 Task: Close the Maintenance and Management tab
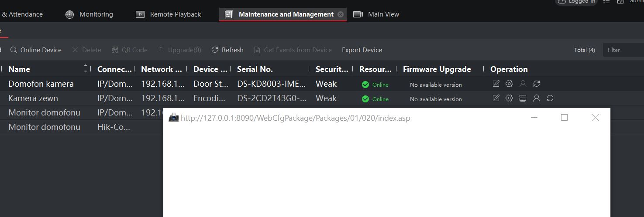341,14
